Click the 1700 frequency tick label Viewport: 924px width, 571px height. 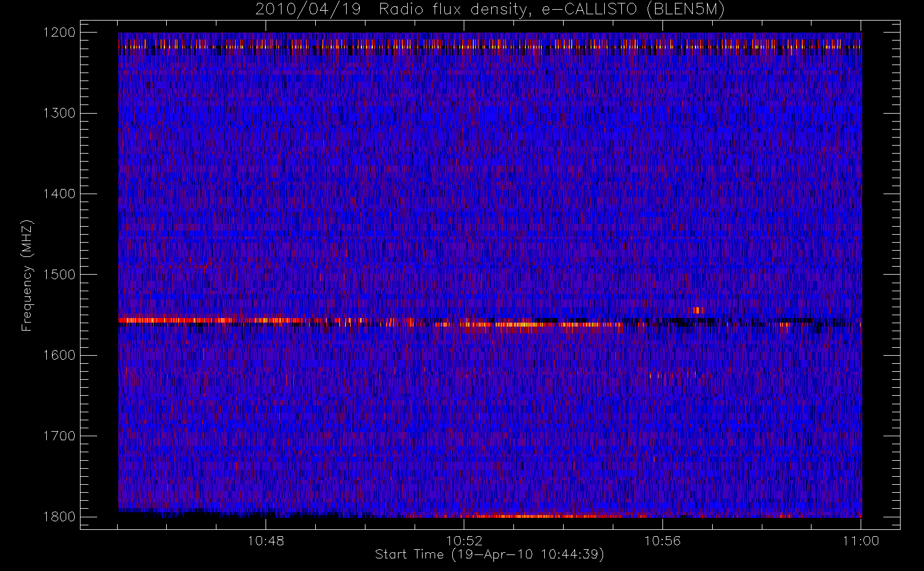click(x=59, y=436)
